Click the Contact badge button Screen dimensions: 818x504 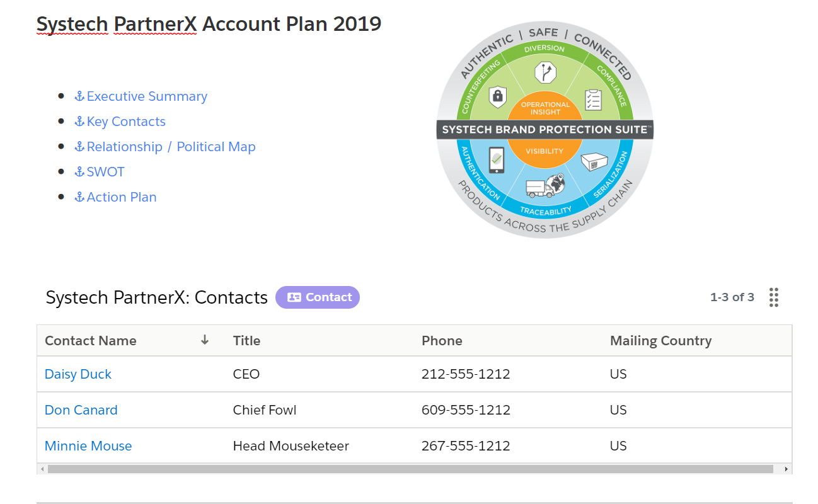(318, 297)
